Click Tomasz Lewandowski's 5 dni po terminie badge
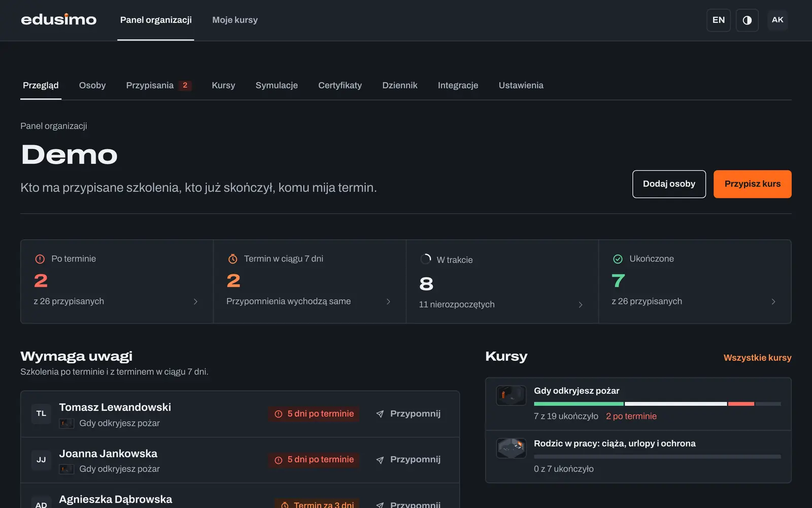The width and height of the screenshot is (812, 508). point(314,414)
